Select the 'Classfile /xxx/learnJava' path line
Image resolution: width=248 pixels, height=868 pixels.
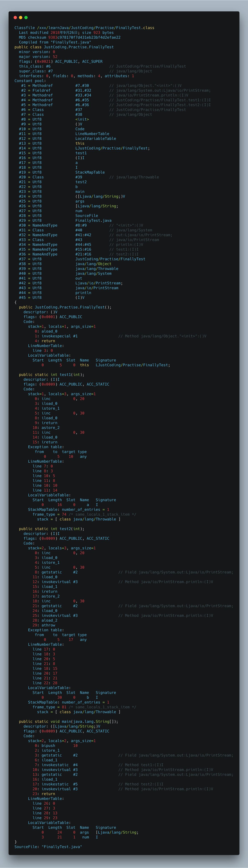(x=84, y=28)
